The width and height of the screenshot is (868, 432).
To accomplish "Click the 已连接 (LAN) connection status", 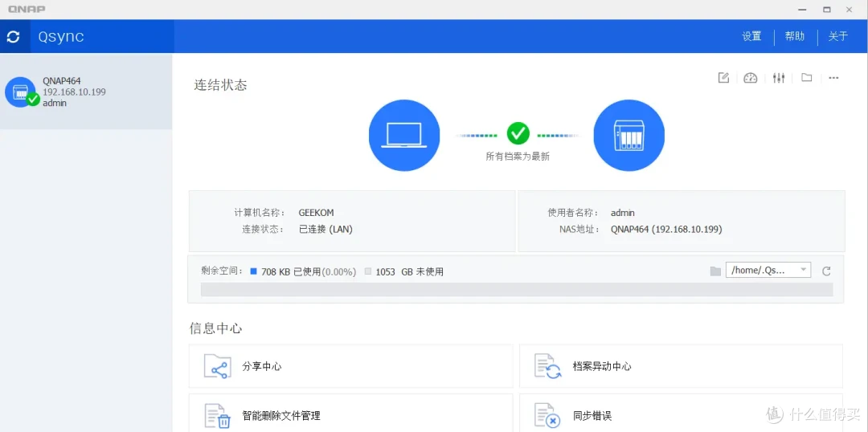I will [325, 229].
